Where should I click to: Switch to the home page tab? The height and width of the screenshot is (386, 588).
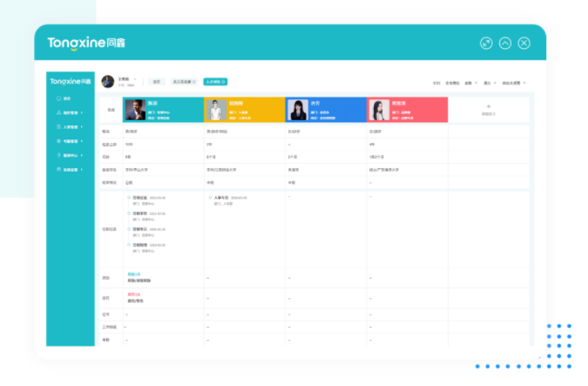coord(157,81)
